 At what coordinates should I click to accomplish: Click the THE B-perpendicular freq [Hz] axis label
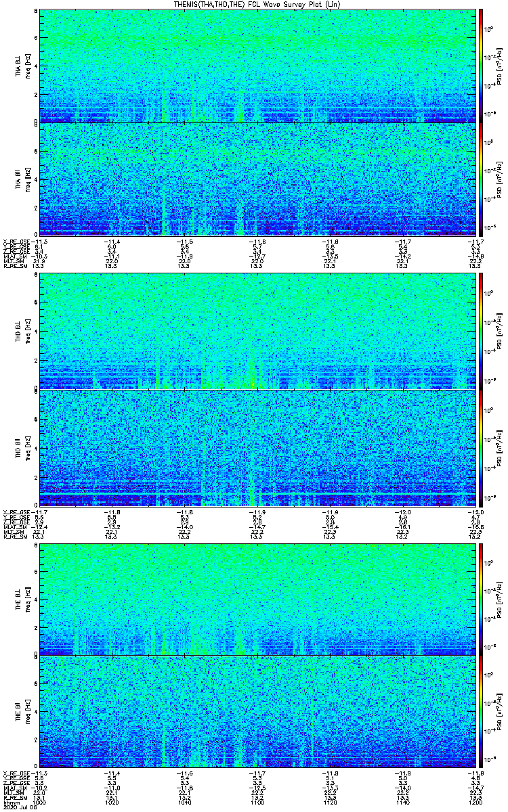28,598
